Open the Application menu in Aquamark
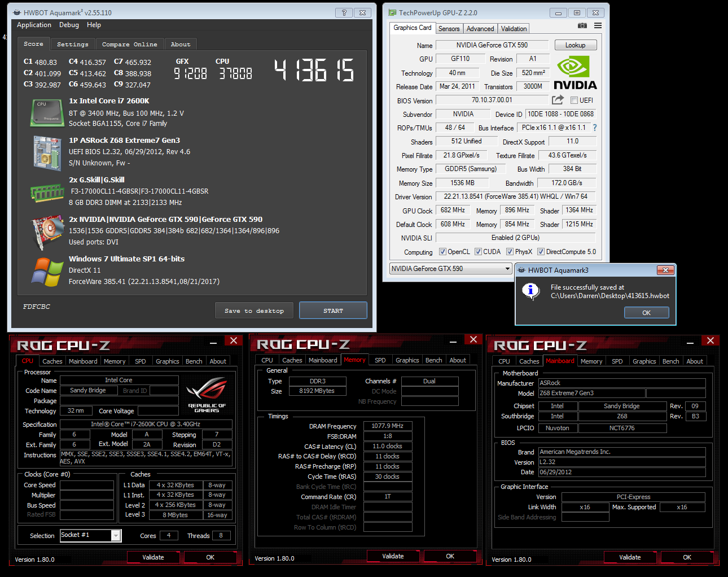The image size is (728, 577). (x=34, y=25)
